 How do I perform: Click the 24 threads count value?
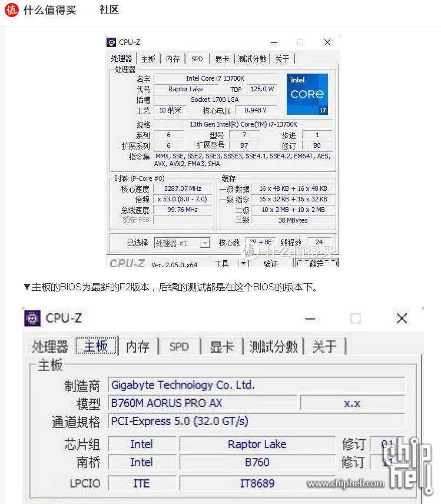[x=319, y=242]
